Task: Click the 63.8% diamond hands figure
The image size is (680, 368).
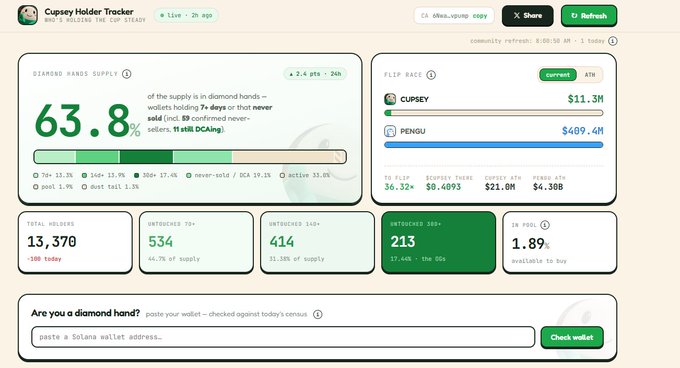Action: click(x=87, y=121)
